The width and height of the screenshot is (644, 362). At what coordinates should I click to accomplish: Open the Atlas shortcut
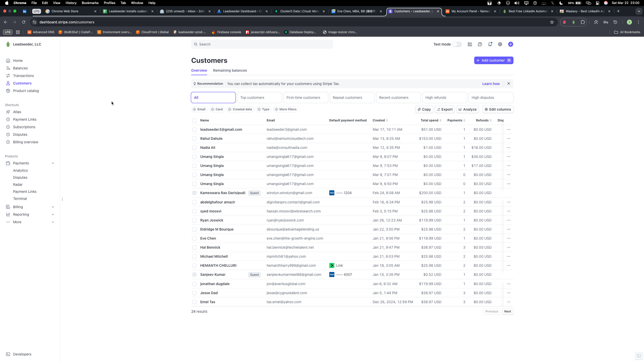[17, 112]
